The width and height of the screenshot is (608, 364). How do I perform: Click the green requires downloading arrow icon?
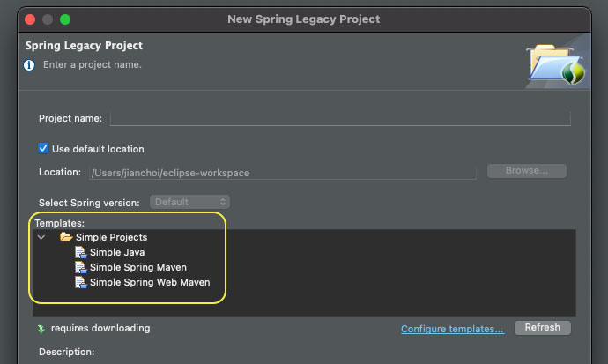(x=41, y=329)
